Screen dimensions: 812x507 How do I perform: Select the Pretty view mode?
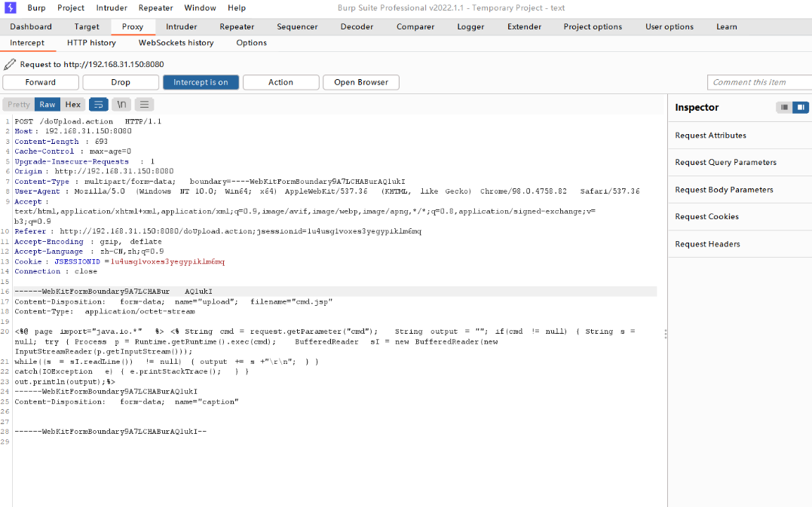19,105
